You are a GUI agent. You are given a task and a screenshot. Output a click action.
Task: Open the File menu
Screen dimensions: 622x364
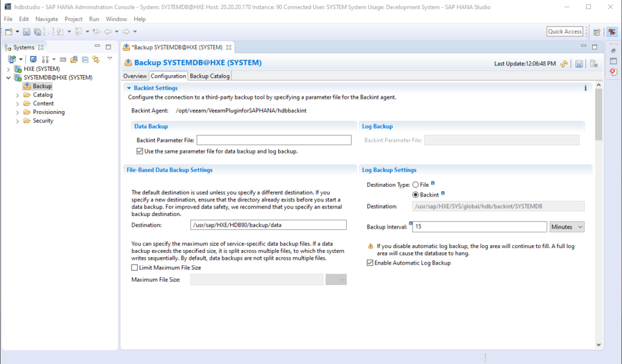(x=8, y=19)
